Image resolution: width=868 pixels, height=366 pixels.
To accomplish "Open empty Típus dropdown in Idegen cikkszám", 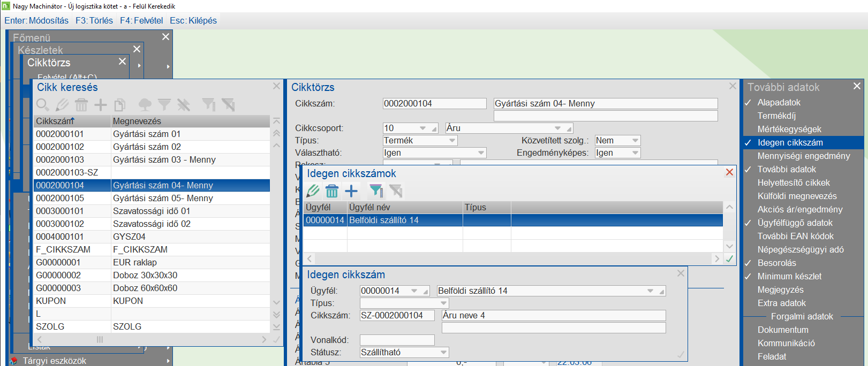I will (443, 303).
